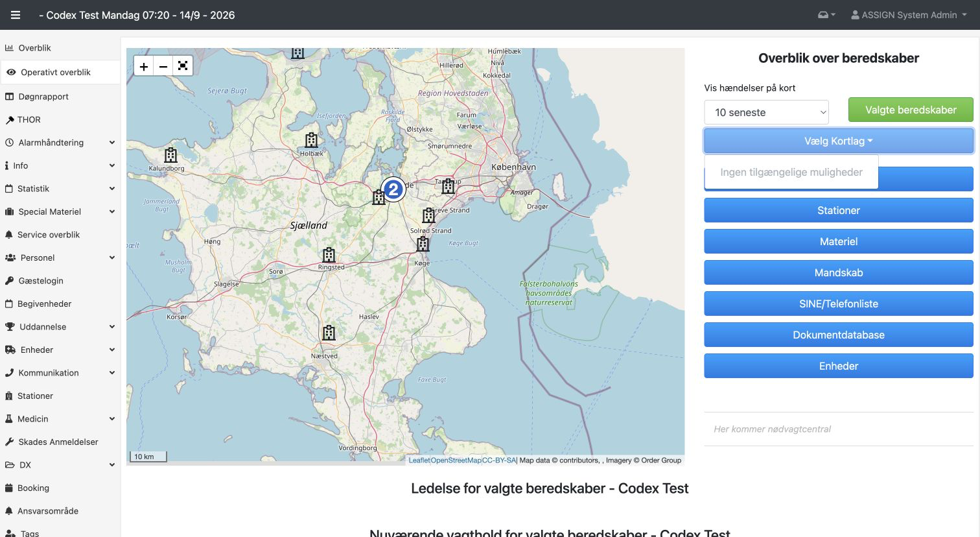This screenshot has width=980, height=537.
Task: Expand the Medicin sidebar section
Action: (60, 419)
